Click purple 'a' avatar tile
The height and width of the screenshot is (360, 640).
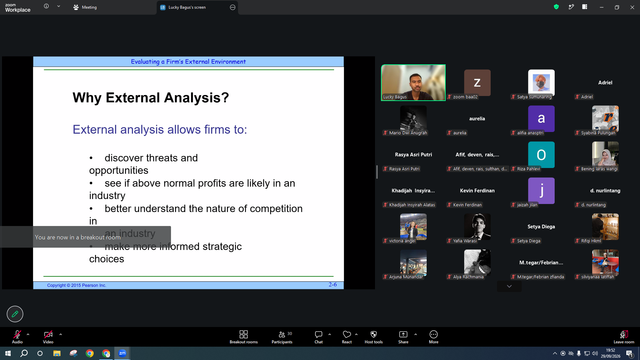click(x=541, y=118)
